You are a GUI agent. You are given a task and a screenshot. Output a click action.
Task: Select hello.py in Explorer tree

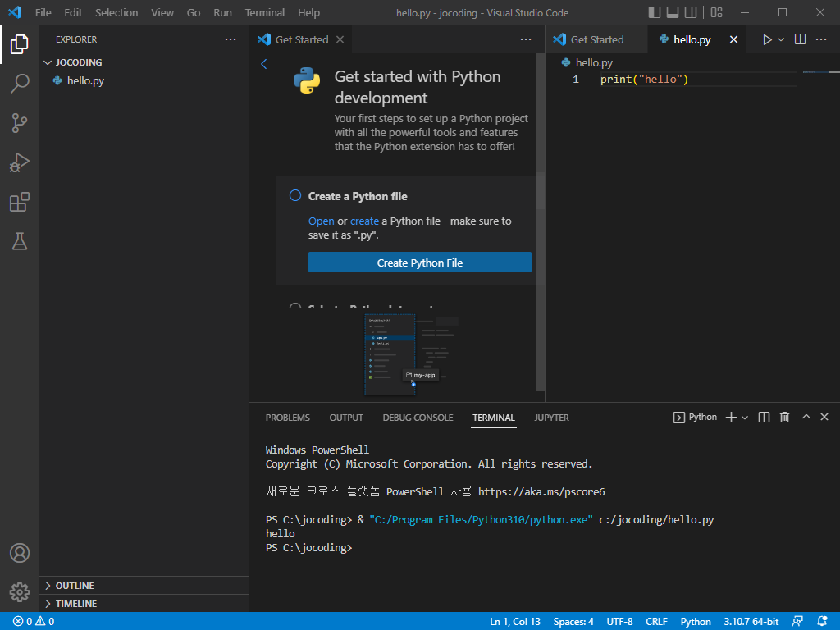click(x=144, y=81)
